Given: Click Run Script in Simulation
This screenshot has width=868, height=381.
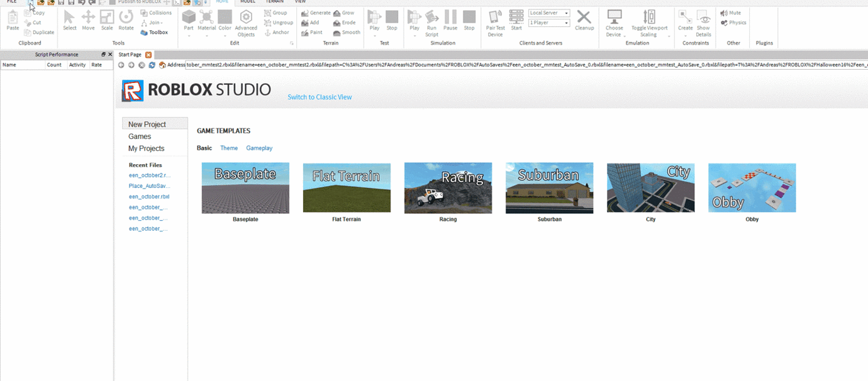Looking at the screenshot, I should coord(431,23).
